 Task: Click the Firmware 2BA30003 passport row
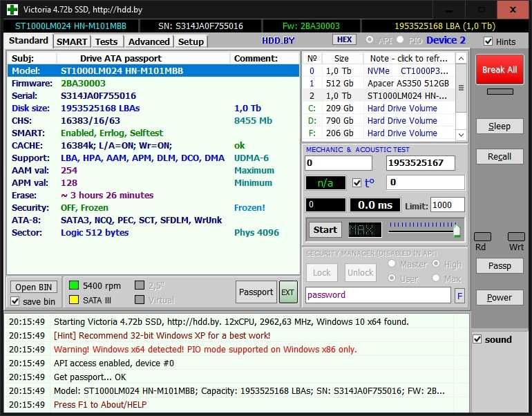tap(153, 83)
